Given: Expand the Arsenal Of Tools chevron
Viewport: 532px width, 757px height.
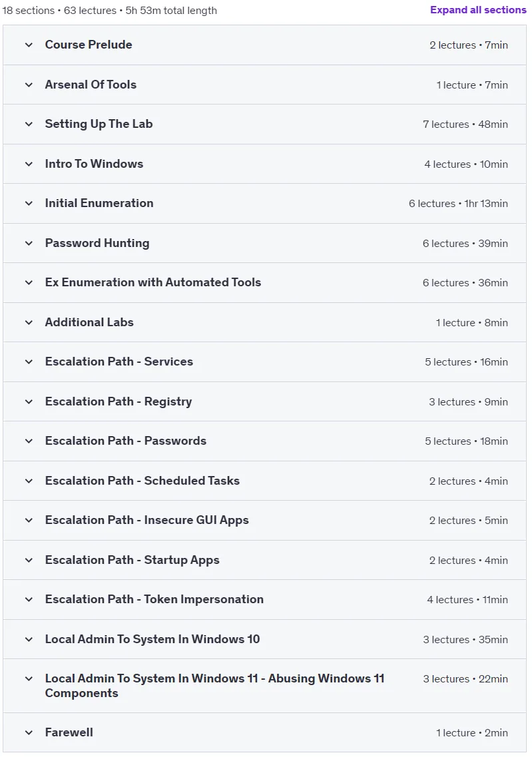Looking at the screenshot, I should (x=29, y=85).
